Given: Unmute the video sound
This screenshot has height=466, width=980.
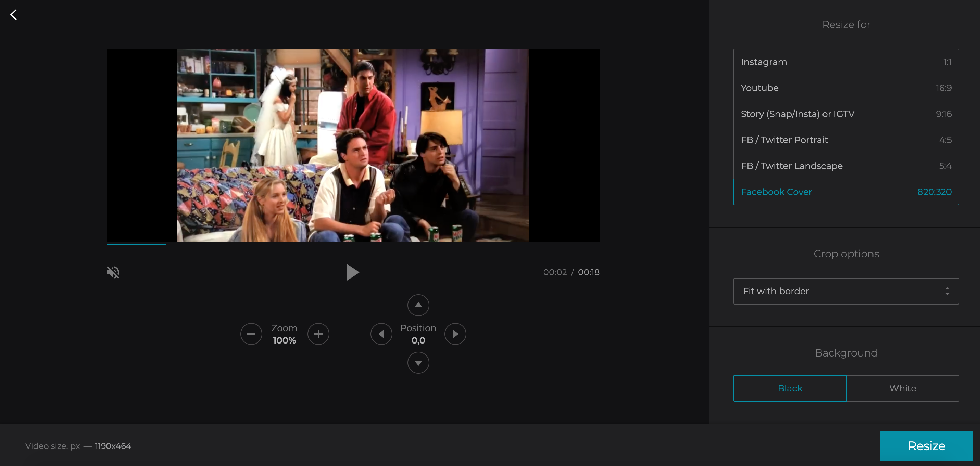Looking at the screenshot, I should [113, 272].
